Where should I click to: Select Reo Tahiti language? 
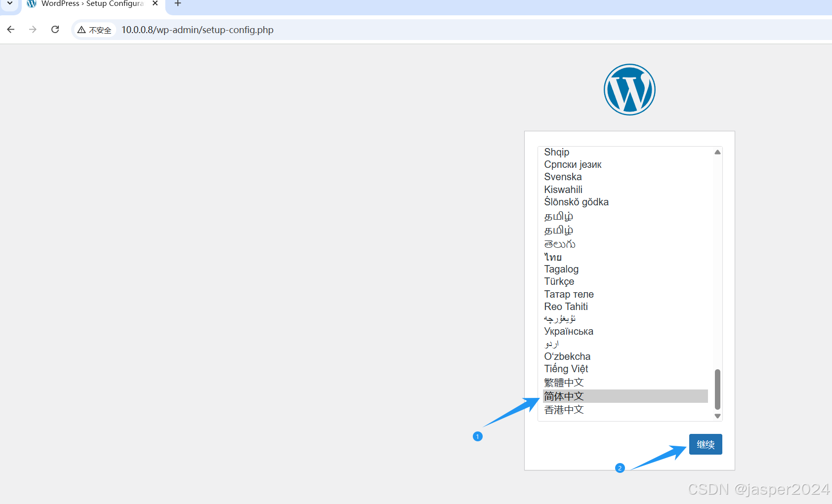pos(625,307)
